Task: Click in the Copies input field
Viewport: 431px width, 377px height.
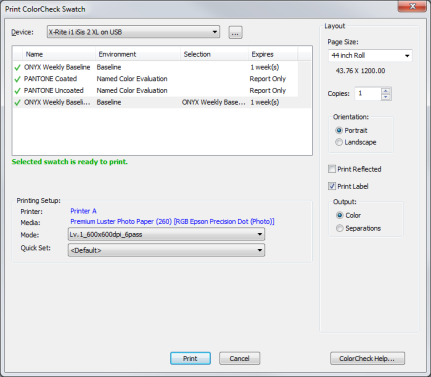Action: click(x=368, y=94)
